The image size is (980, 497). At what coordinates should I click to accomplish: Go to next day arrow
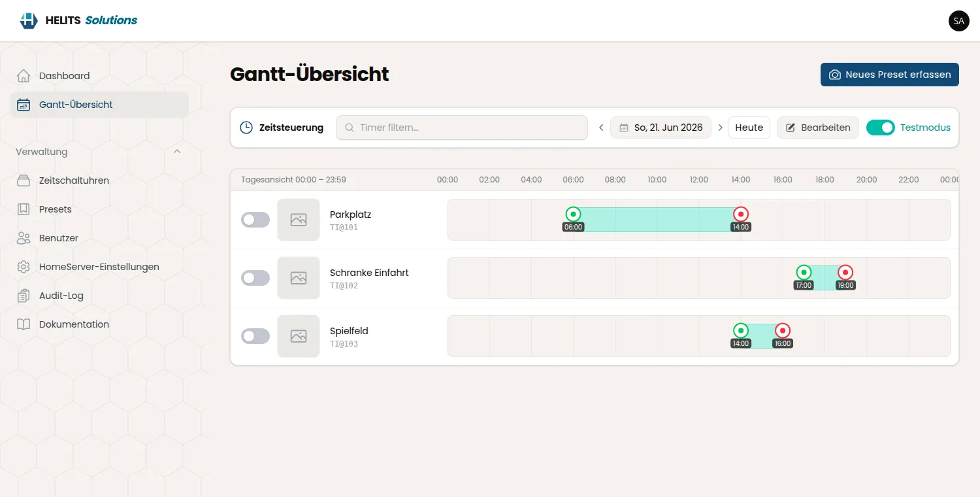pos(721,128)
